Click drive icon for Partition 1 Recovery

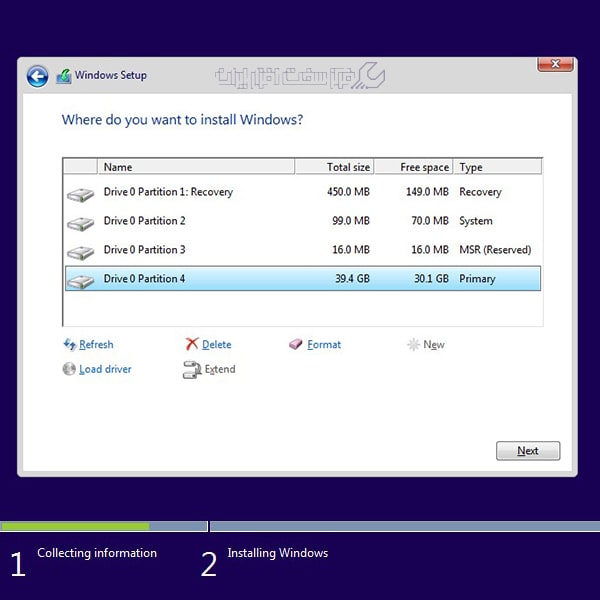point(80,195)
